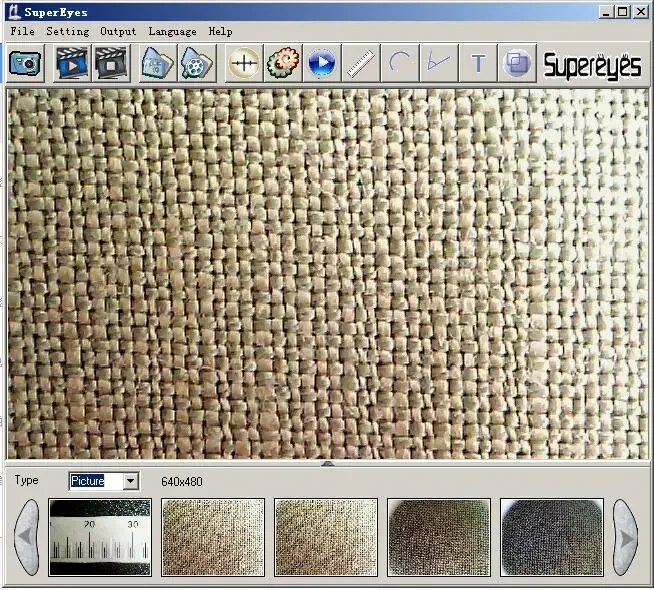
Task: Take a snapshot with the camera icon
Action: 25,63
